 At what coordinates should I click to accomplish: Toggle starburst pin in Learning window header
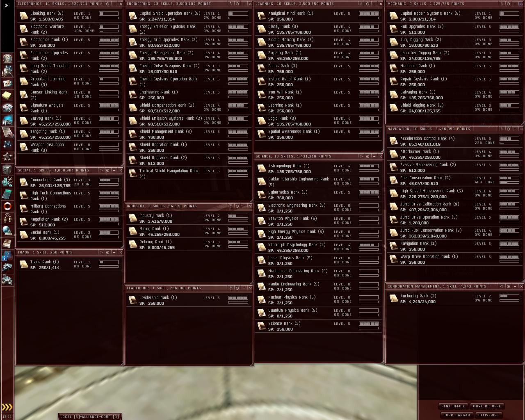coord(361,4)
